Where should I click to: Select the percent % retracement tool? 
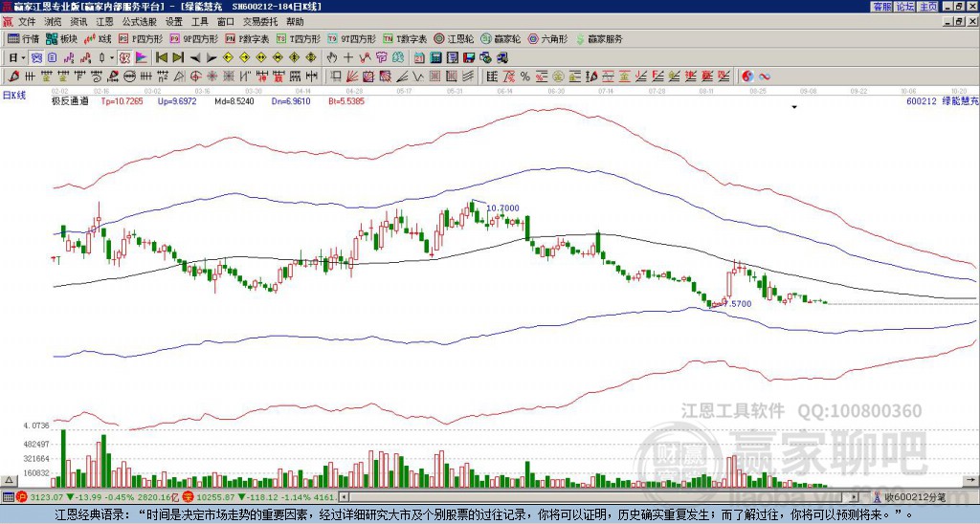pos(525,76)
